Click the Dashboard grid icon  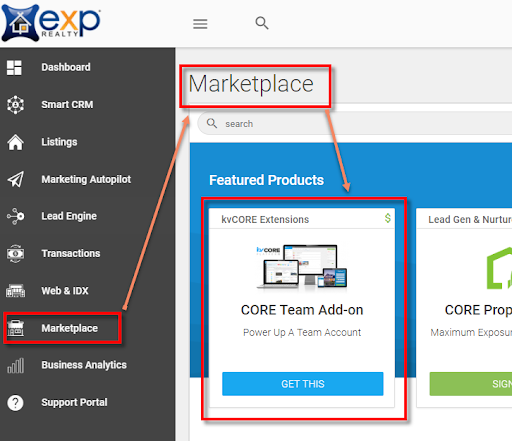[14, 67]
